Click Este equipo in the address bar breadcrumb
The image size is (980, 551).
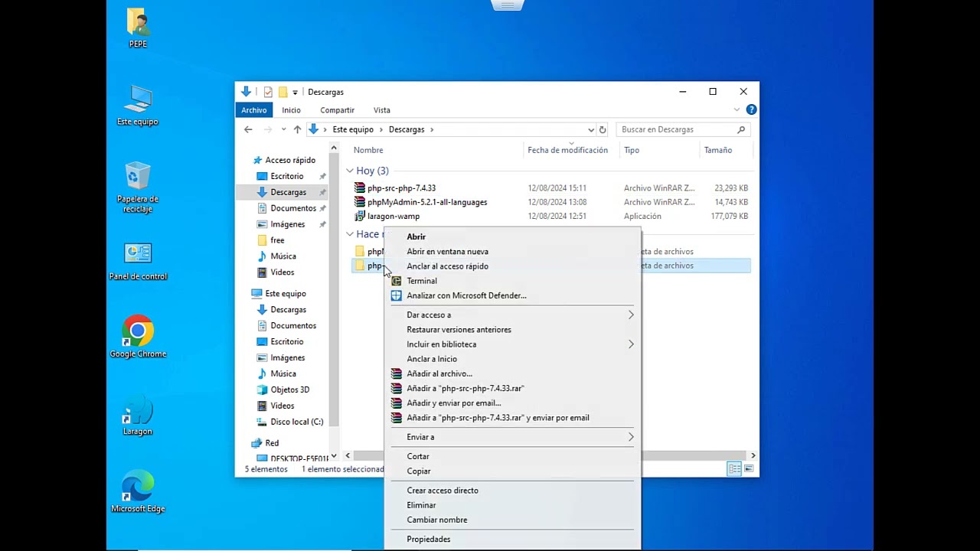tap(353, 129)
